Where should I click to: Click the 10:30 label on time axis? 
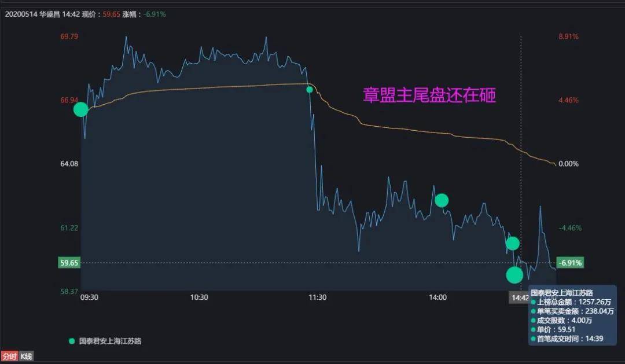click(x=199, y=297)
